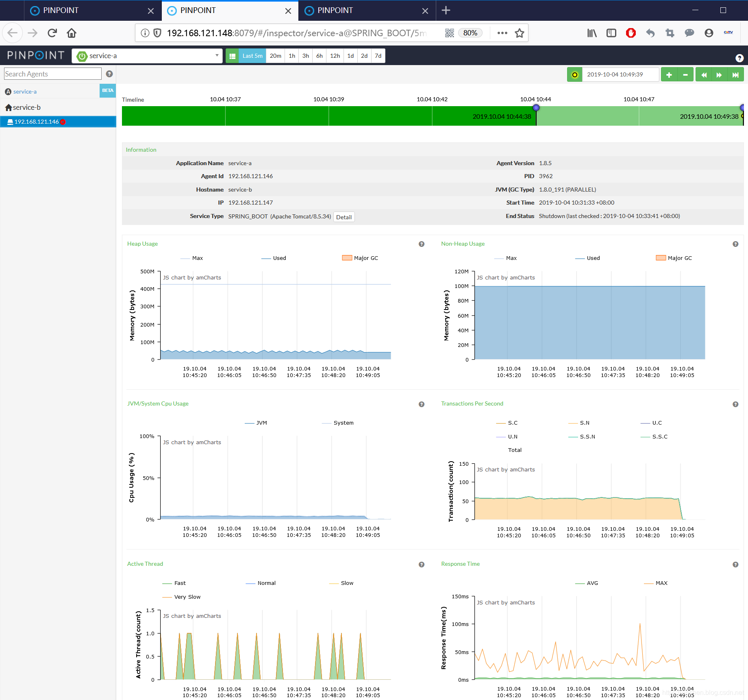The image size is (748, 700).
Task: Open the Active Thread chart help icon
Action: pos(422,565)
